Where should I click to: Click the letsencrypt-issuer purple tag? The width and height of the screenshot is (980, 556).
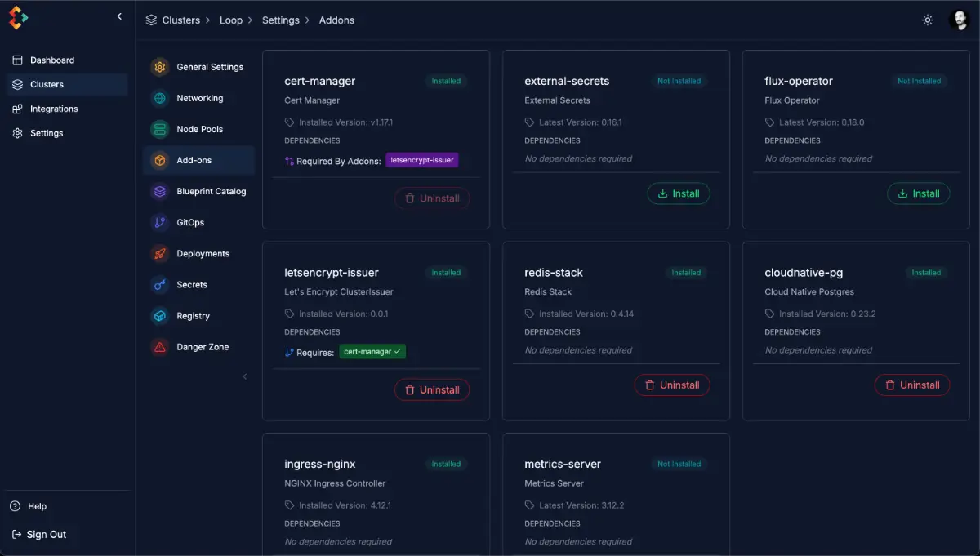422,161
